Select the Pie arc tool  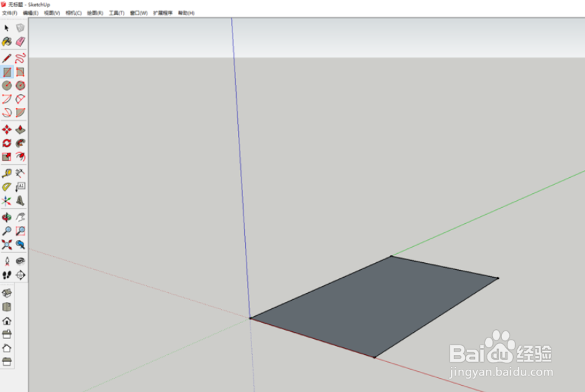coord(20,112)
